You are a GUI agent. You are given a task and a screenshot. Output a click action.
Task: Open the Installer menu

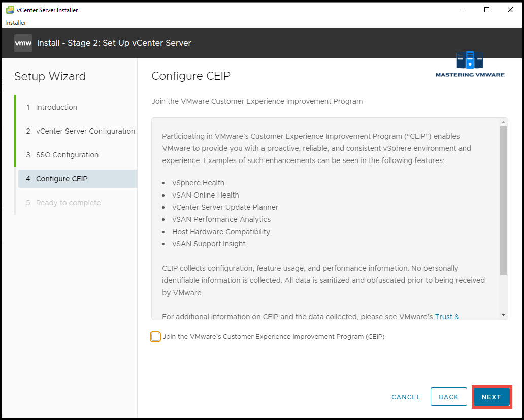tap(16, 23)
